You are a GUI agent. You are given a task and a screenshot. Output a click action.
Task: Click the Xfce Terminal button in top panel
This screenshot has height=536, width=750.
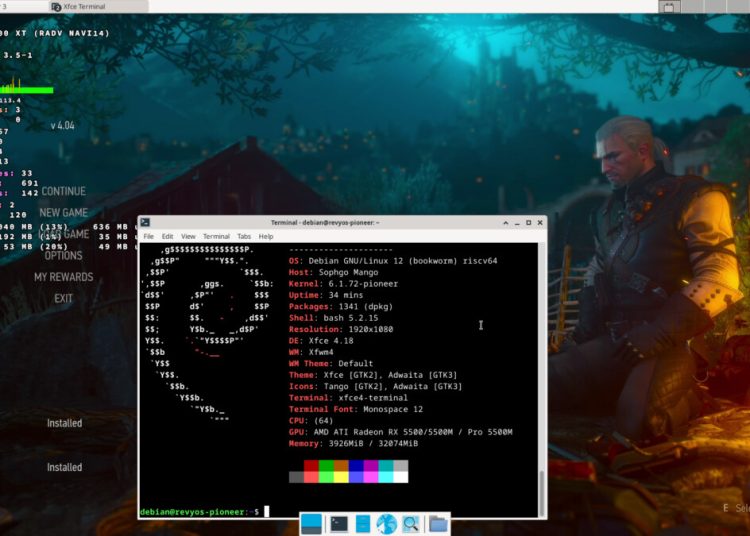click(99, 7)
